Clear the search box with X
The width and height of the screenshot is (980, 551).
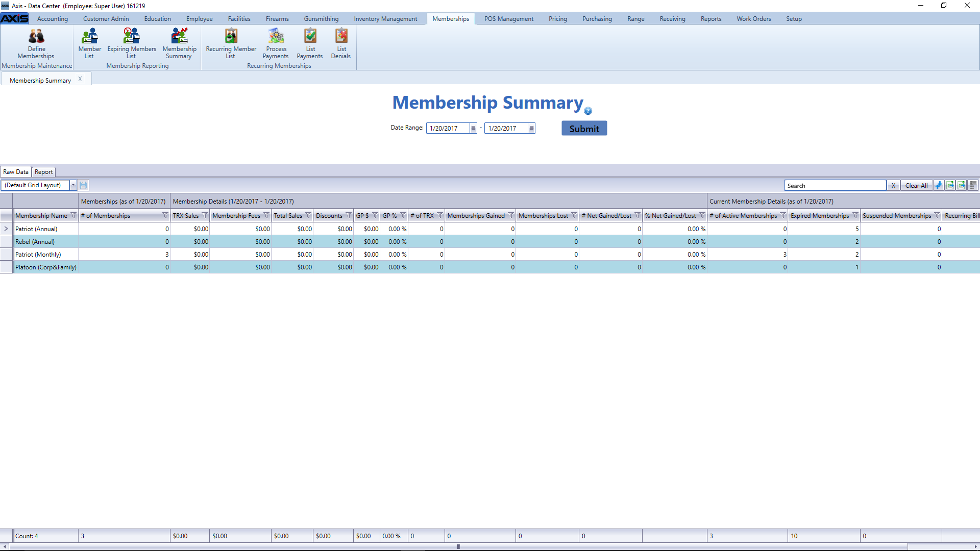(893, 186)
